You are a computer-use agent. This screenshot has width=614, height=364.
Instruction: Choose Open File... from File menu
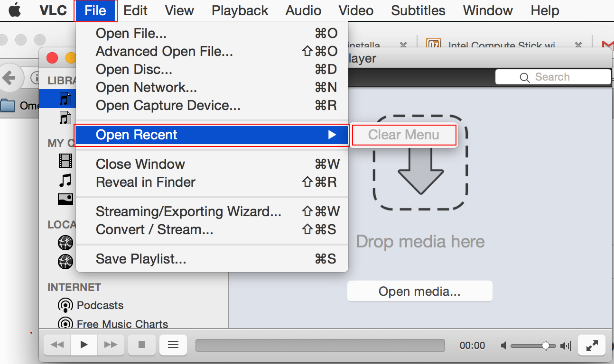coord(212,33)
